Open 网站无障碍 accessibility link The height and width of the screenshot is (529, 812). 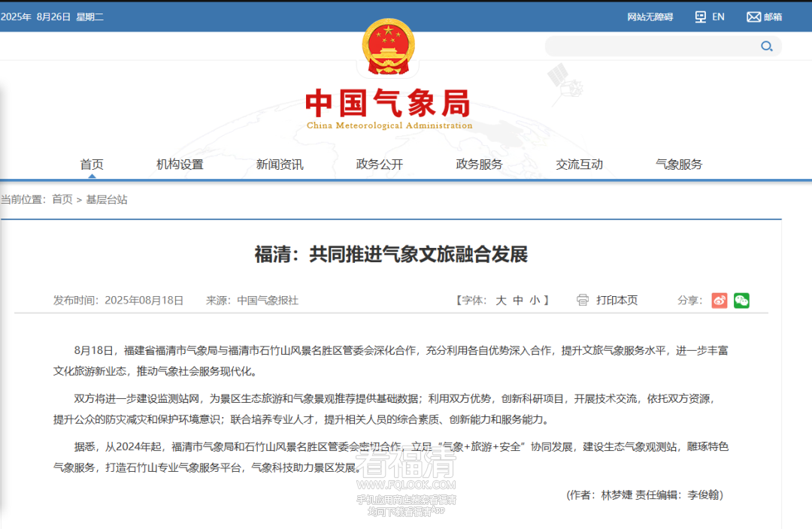[650, 17]
